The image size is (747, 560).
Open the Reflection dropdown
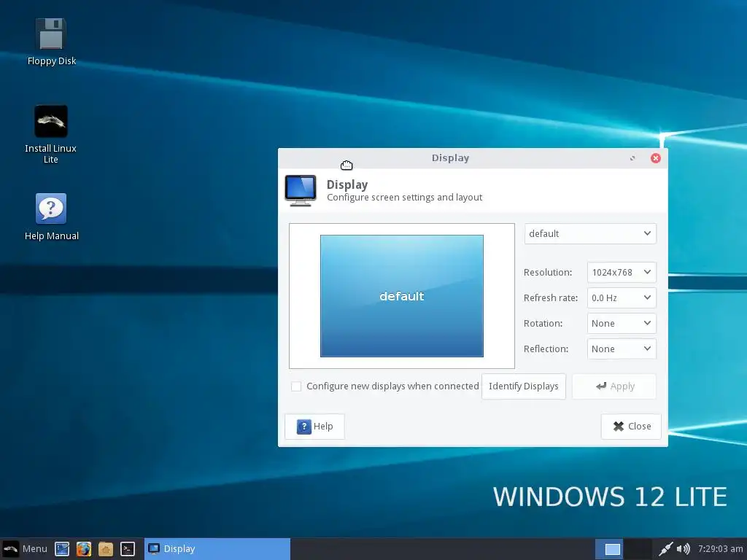pos(622,349)
